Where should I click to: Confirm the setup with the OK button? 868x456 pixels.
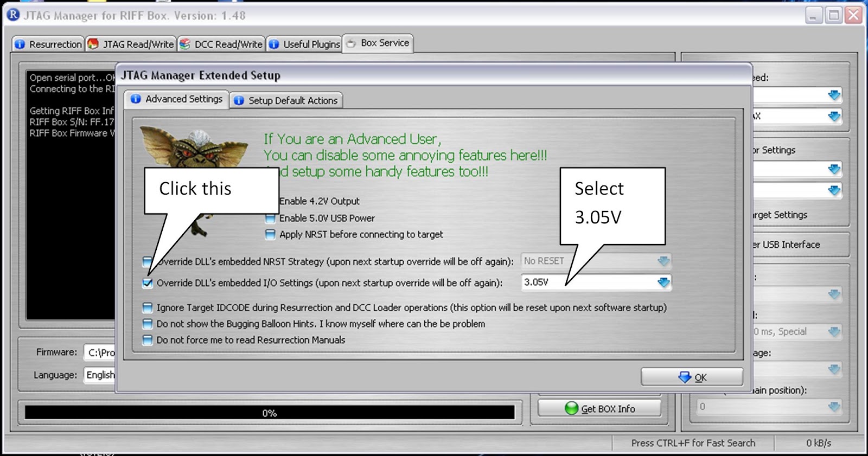(x=692, y=377)
